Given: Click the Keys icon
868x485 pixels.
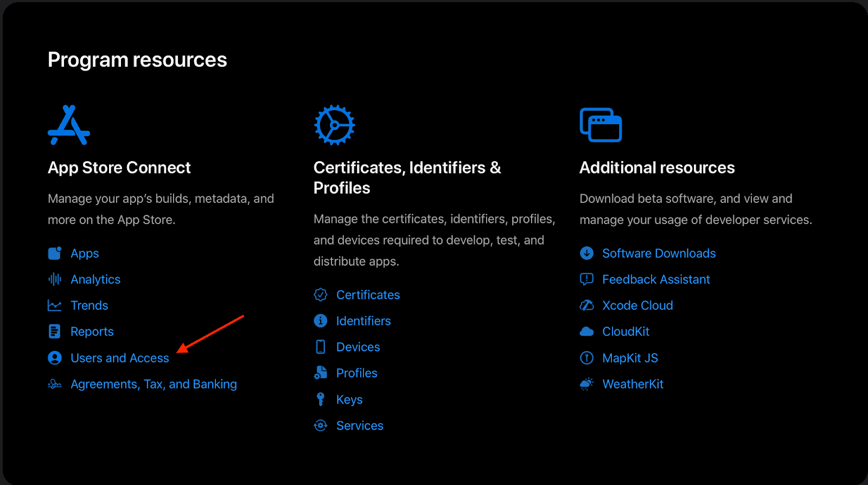Looking at the screenshot, I should click(321, 399).
